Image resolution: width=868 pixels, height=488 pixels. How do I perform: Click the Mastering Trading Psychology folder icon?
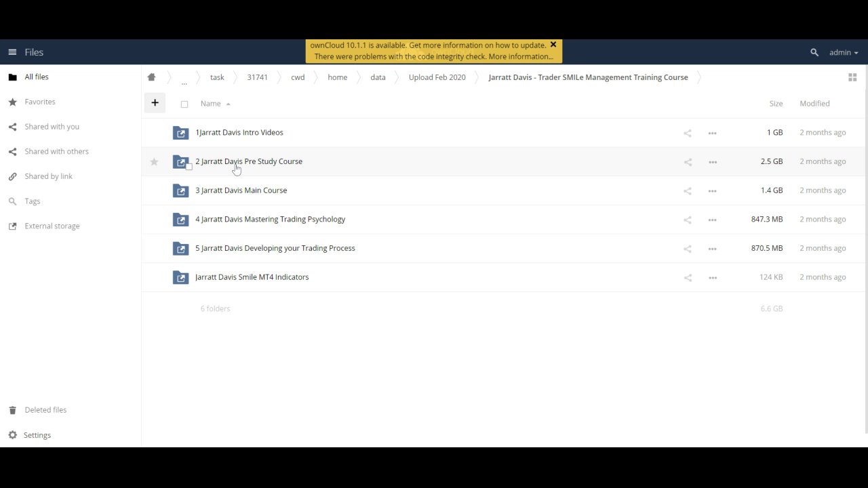pyautogui.click(x=180, y=220)
